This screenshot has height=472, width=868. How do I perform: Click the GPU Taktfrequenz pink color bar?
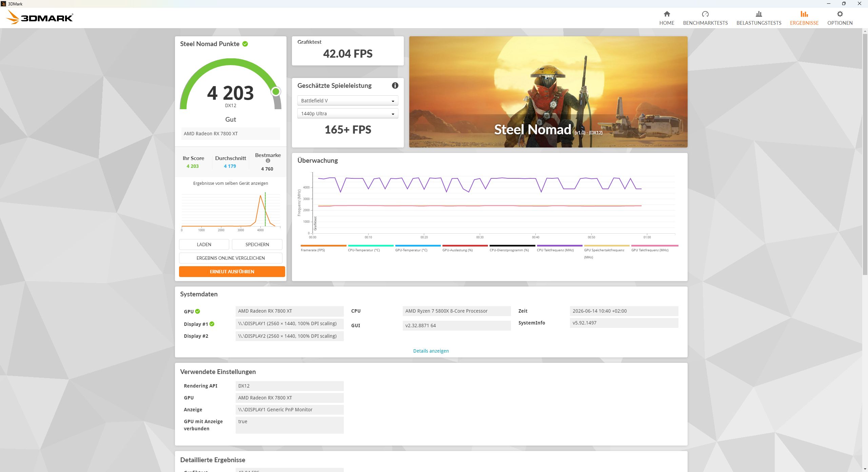point(655,245)
